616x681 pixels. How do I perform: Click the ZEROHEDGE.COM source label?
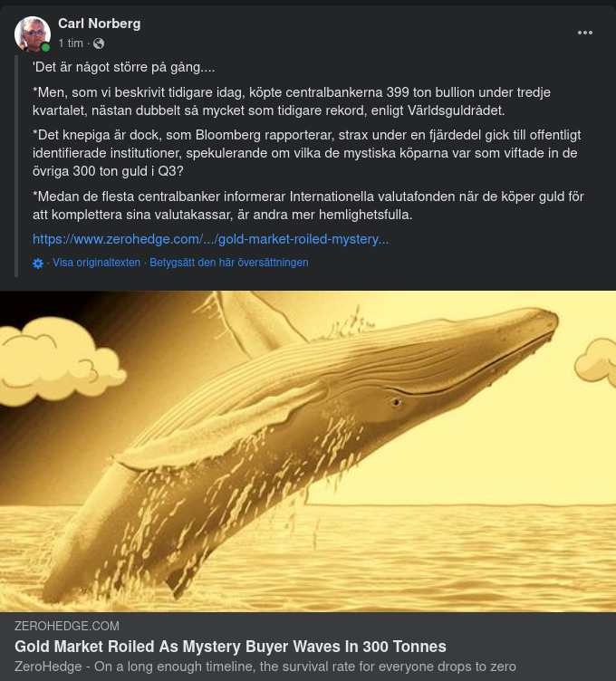[x=67, y=626]
